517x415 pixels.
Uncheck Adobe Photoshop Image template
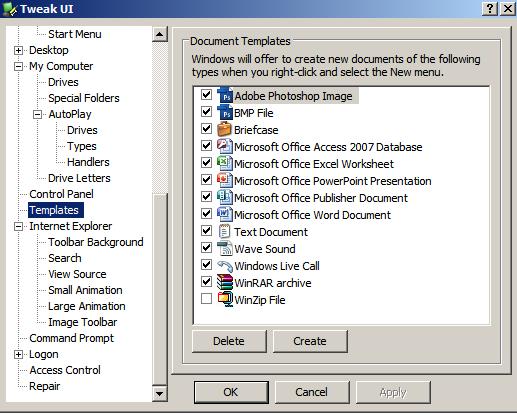pyautogui.click(x=207, y=95)
